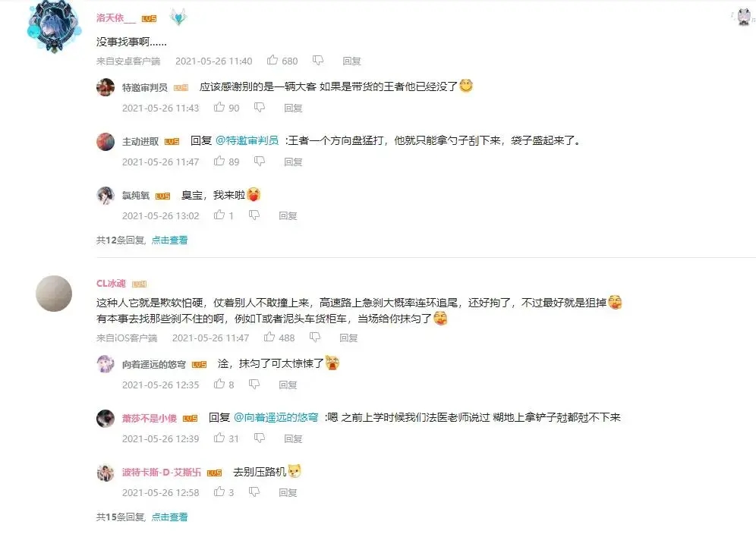The height and width of the screenshot is (534, 756).
Task: Click 萧莎不是小傻's username link
Action: [x=150, y=419]
